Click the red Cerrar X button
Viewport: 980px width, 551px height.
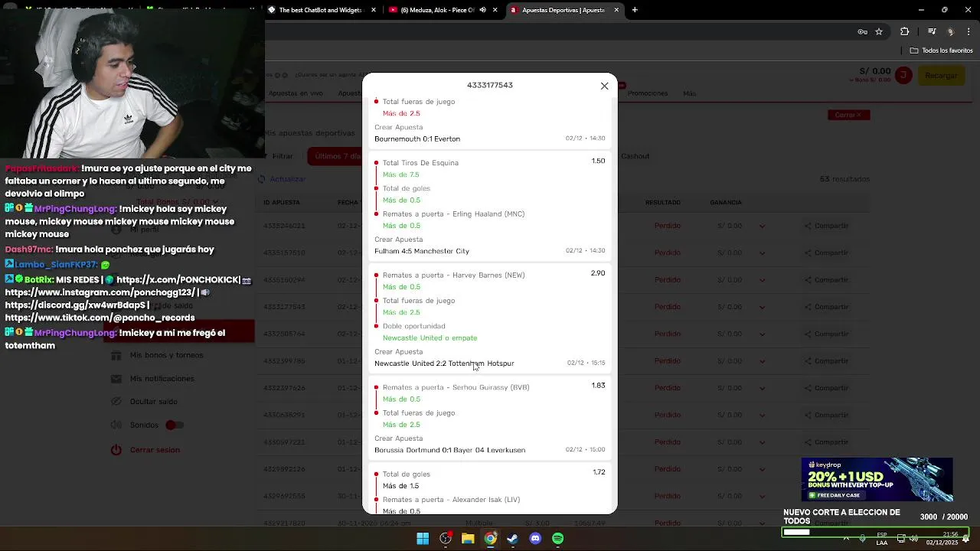pos(848,115)
